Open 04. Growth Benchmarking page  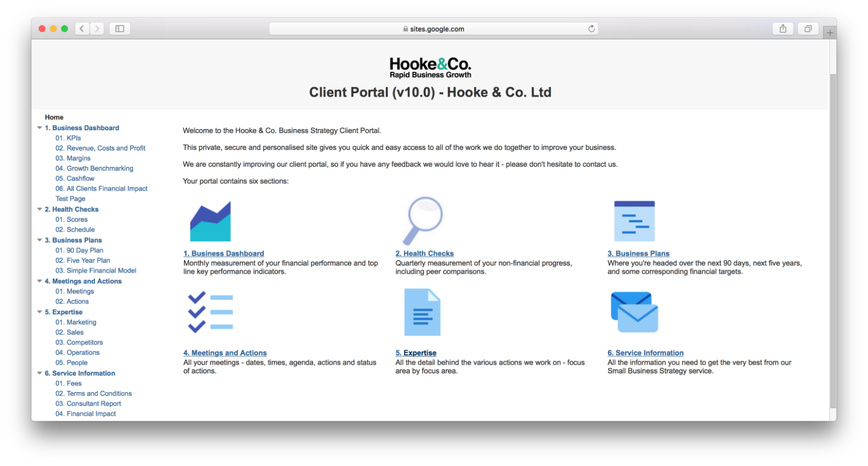tap(94, 168)
